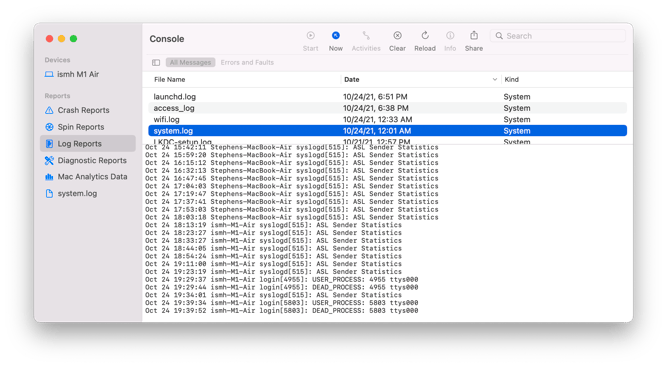
Task: Minimize Console with the yellow button
Action: pyautogui.click(x=61, y=39)
